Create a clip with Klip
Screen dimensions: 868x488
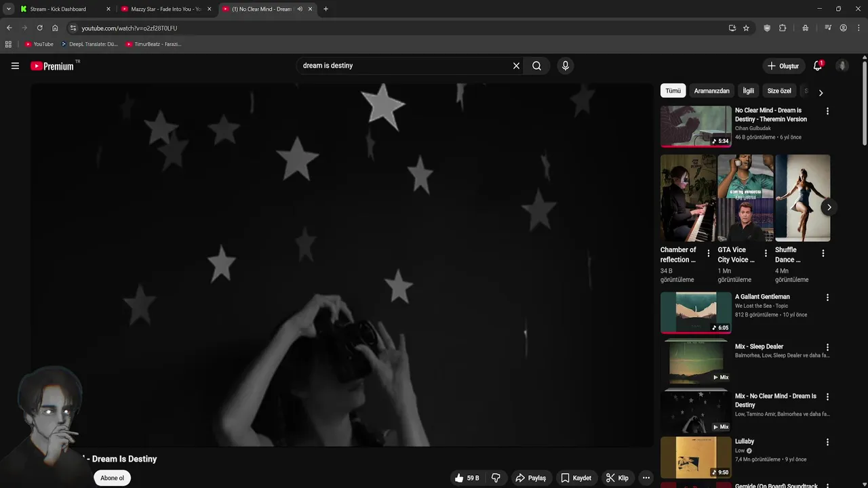pos(617,478)
